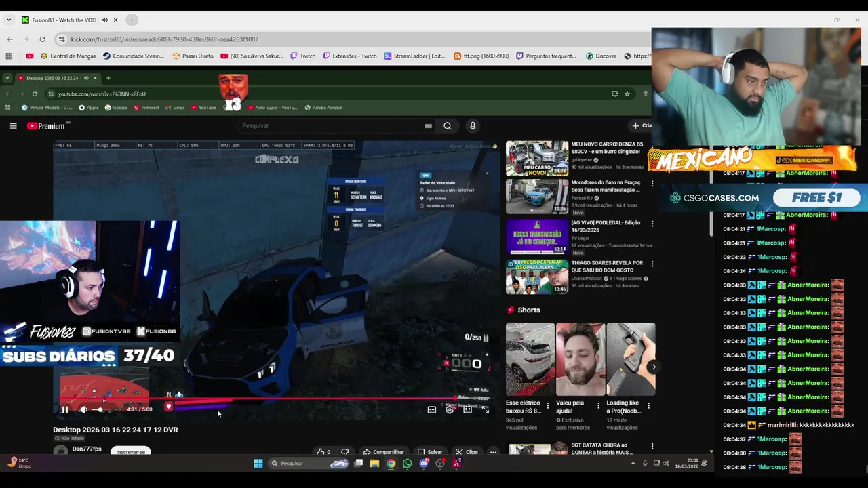Open the YouTube hamburger guide menu

coord(13,125)
